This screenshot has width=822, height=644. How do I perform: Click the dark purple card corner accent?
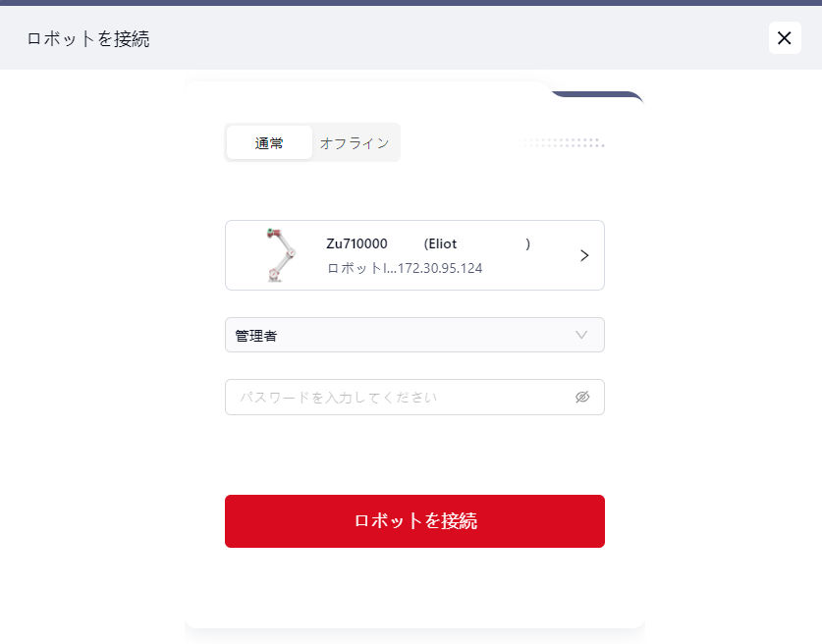coord(601,95)
